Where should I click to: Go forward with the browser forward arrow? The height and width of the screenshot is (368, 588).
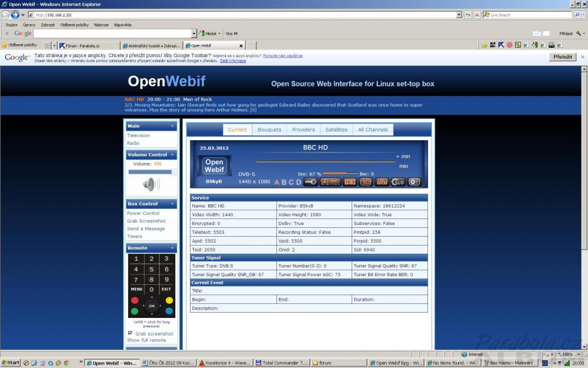(15, 15)
